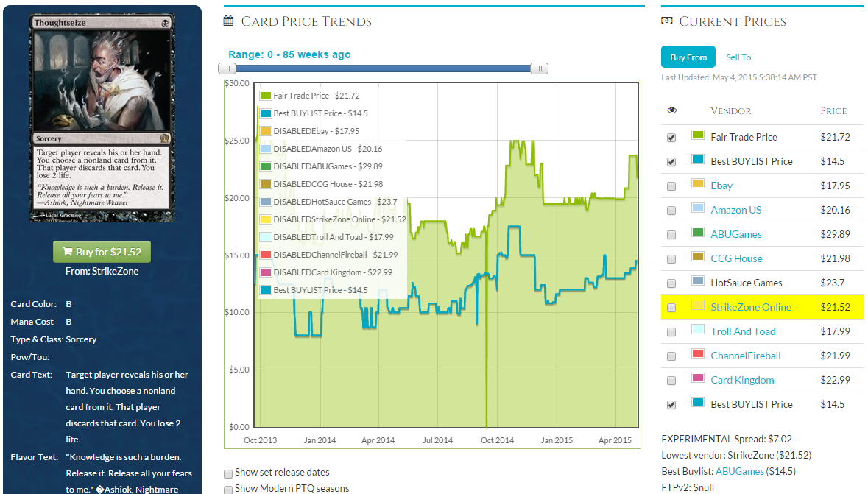Open the Card Kingdom vendor link

(742, 380)
